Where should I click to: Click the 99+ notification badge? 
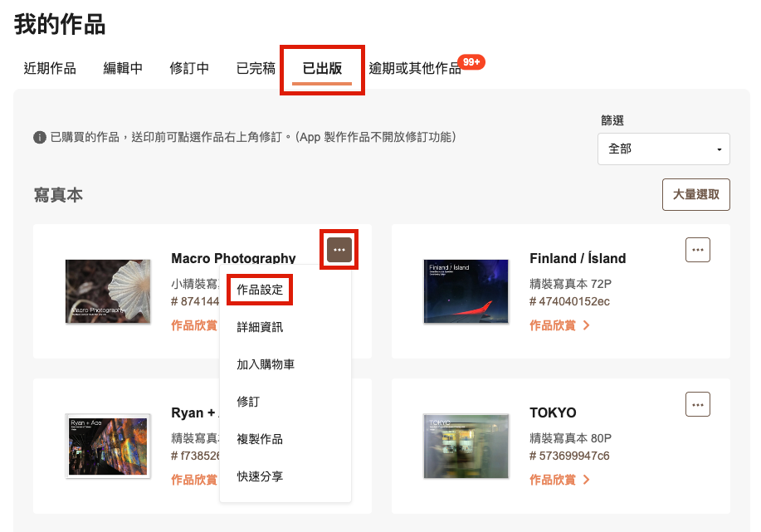pos(472,62)
